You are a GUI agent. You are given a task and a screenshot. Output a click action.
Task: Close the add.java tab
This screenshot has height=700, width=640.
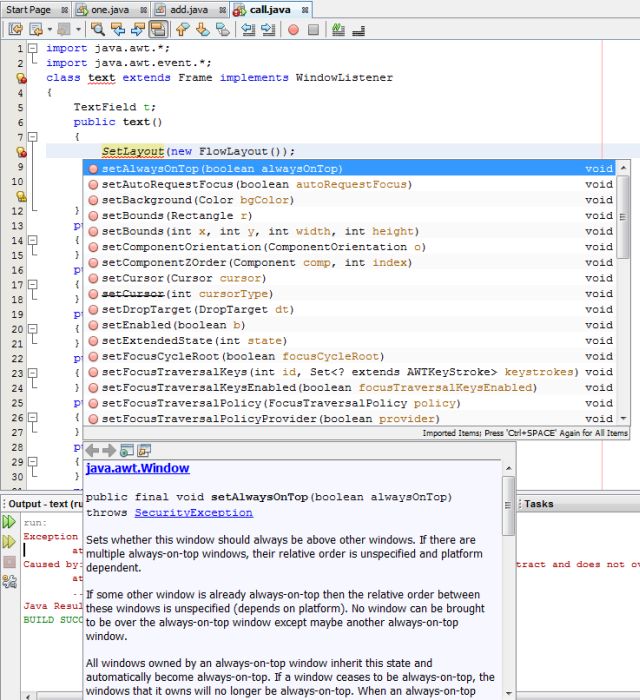(224, 9)
